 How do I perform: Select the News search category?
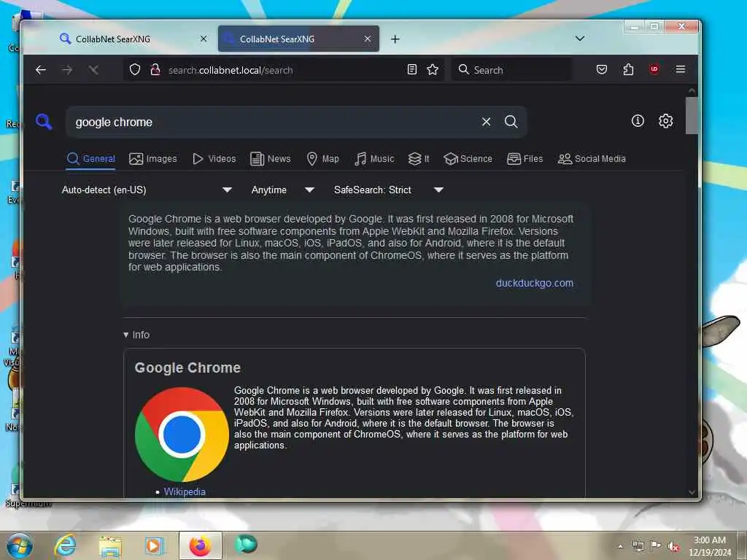(x=271, y=158)
